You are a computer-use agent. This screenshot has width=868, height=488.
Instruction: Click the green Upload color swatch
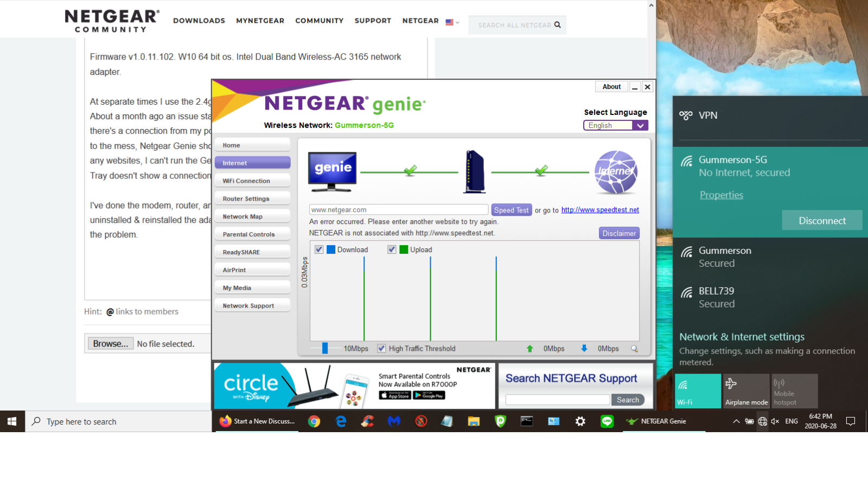pyautogui.click(x=404, y=249)
